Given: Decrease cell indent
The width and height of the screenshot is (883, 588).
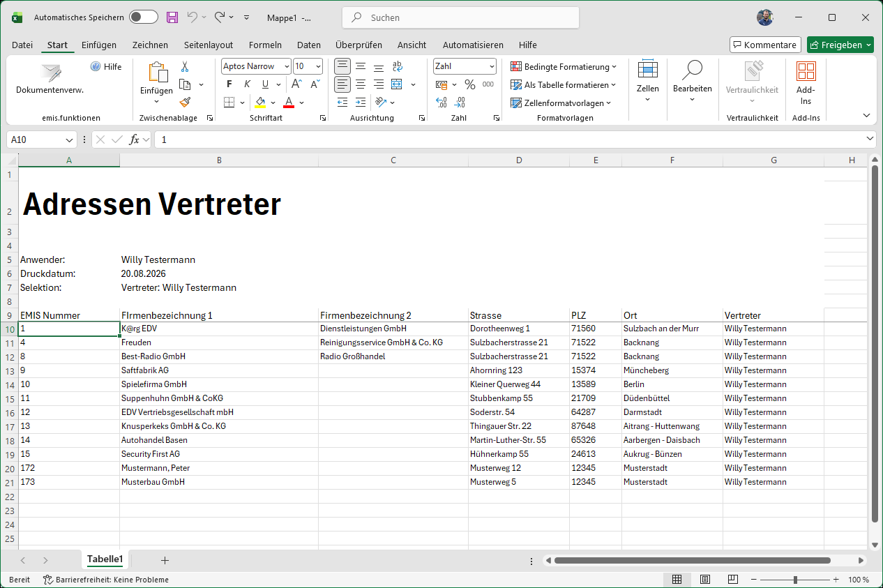Looking at the screenshot, I should pyautogui.click(x=342, y=102).
